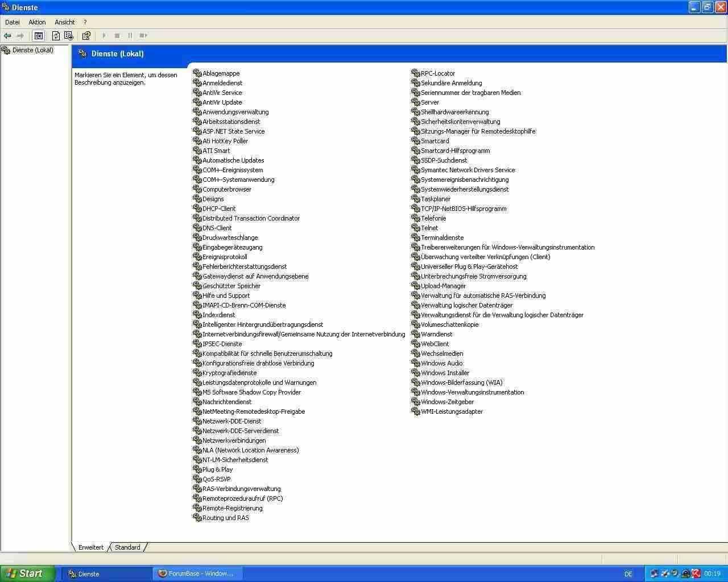Select the Terminaldienste service
728x582 pixels.
[x=442, y=238]
